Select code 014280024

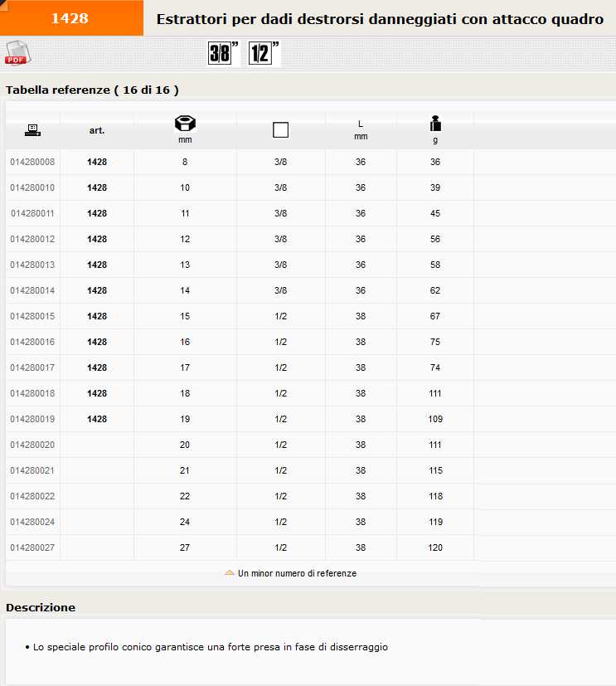(x=32, y=522)
